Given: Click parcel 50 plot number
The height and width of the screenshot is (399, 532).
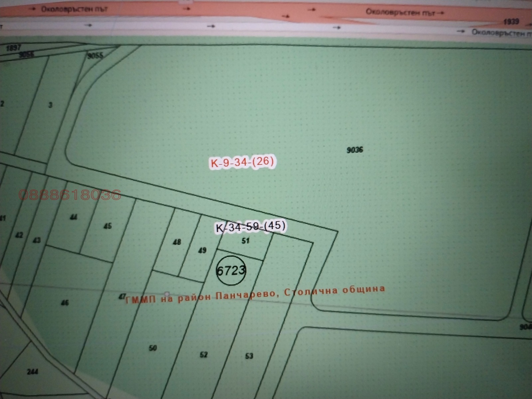Looking at the screenshot, I should click(x=153, y=348).
